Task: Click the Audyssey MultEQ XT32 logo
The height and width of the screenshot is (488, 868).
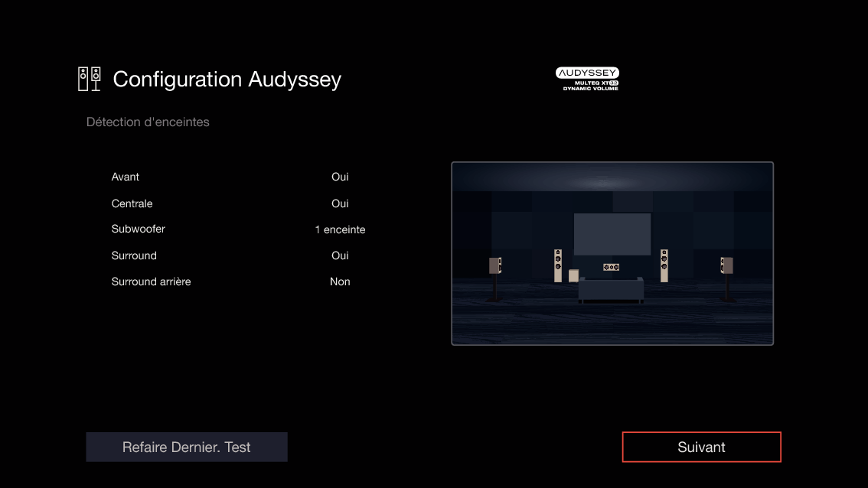Action: (588, 78)
